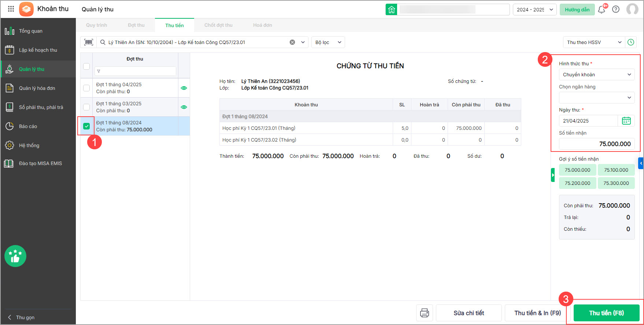The height and width of the screenshot is (325, 644).
Task: Click the barcode scanner icon
Action: pos(89,42)
